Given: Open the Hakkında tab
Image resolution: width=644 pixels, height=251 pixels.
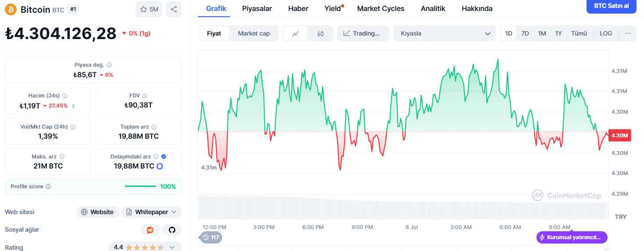Looking at the screenshot, I should tap(477, 8).
